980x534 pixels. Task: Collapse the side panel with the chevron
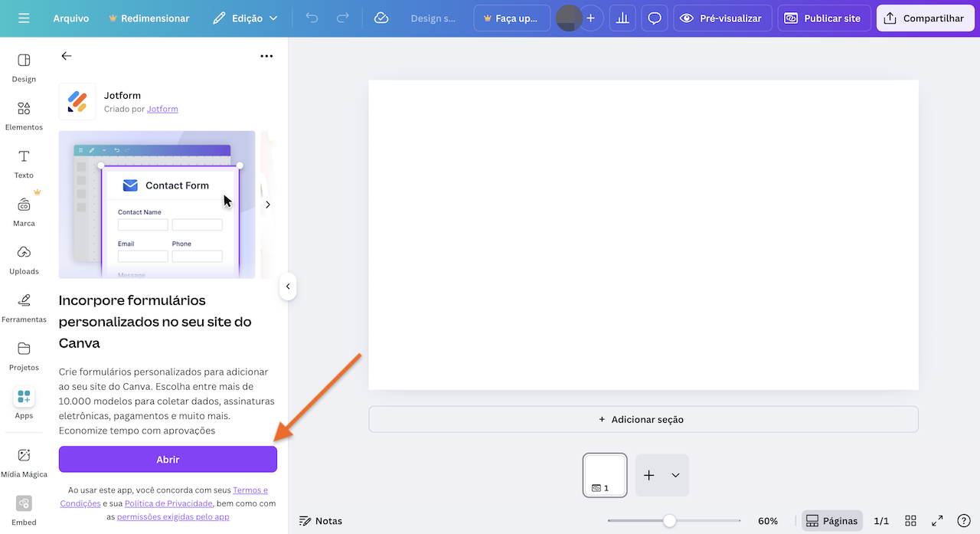coord(288,287)
